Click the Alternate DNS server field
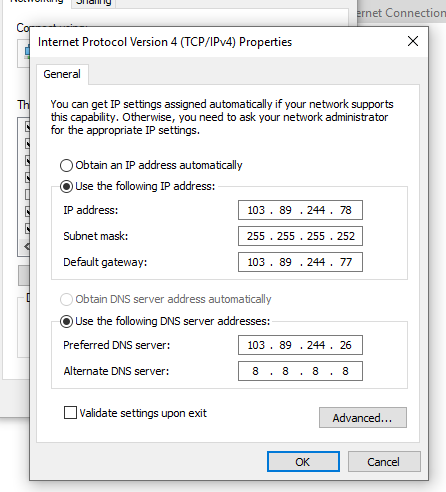The height and width of the screenshot is (492, 446). click(x=300, y=371)
